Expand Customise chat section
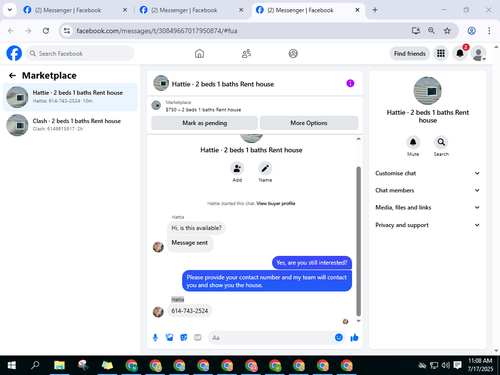Screen dimensions: 500x375 427,173
